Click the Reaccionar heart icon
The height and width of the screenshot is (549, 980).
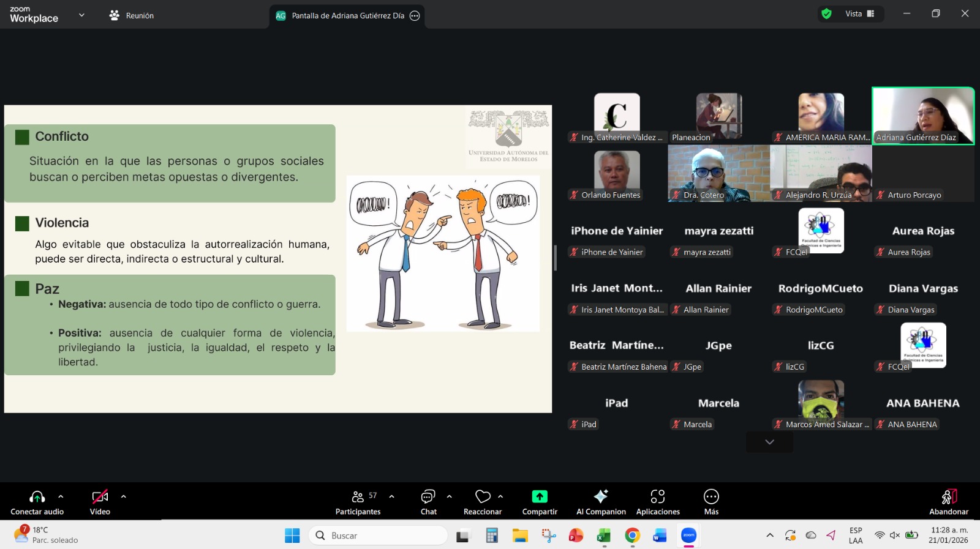pyautogui.click(x=483, y=497)
